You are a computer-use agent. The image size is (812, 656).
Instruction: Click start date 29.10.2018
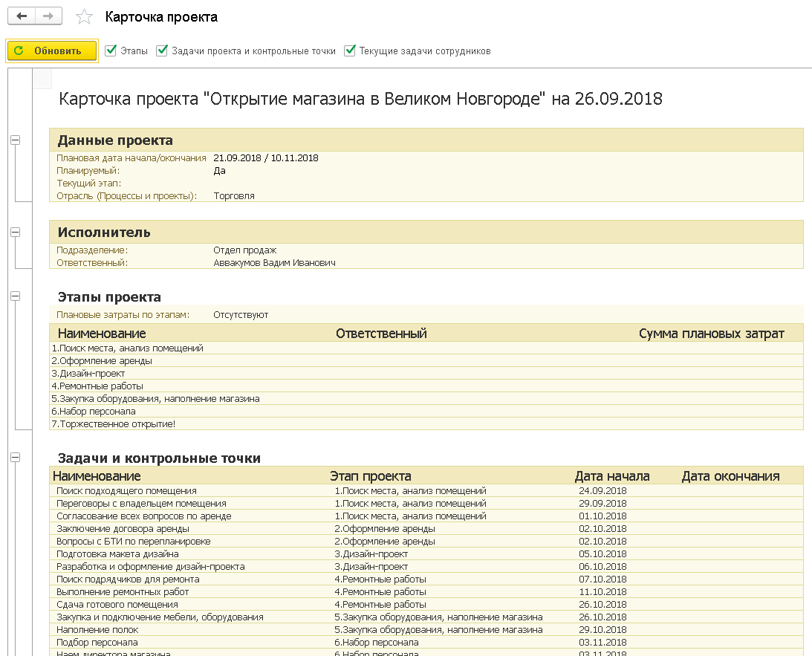602,629
